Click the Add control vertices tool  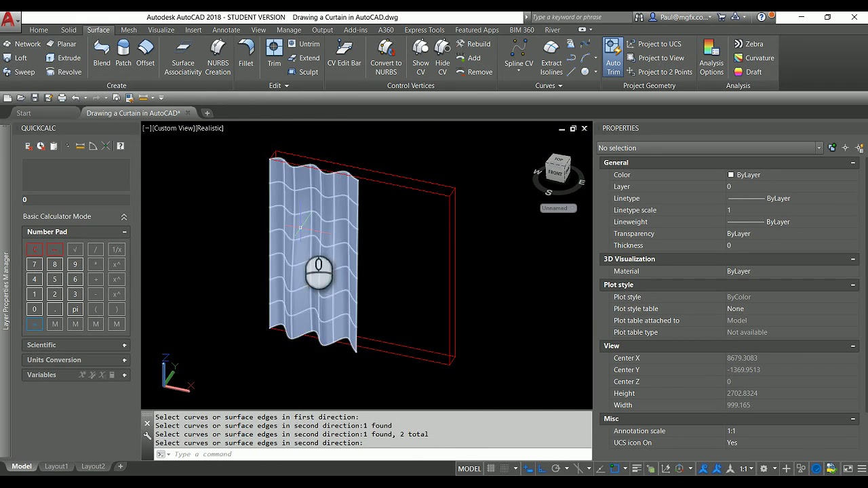point(468,58)
